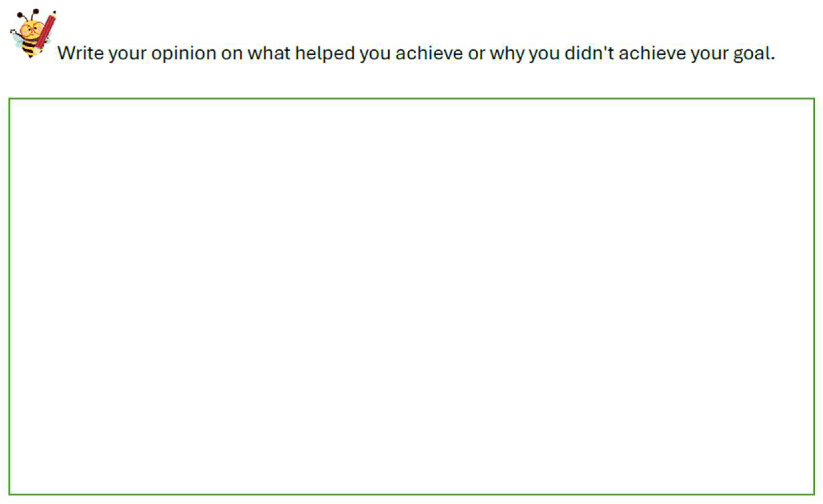Image resolution: width=823 pixels, height=504 pixels.
Task: Click the second "achieve" after didn't
Action: pos(652,53)
